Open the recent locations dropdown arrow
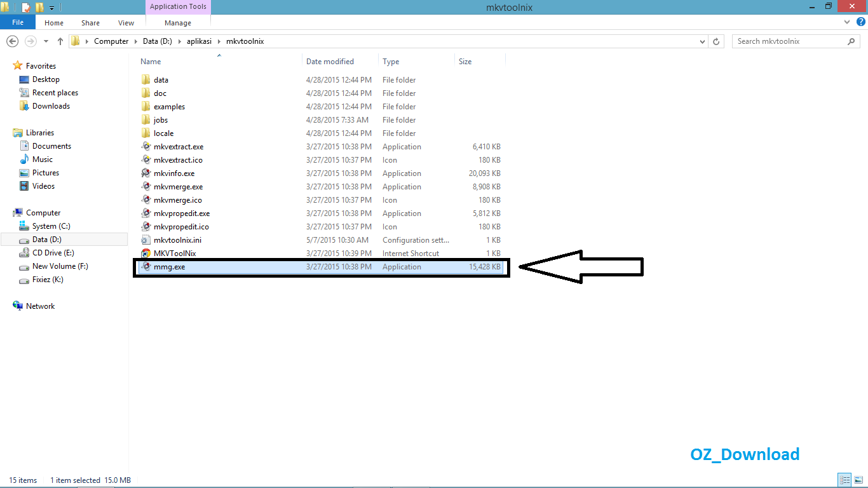 tap(46, 41)
